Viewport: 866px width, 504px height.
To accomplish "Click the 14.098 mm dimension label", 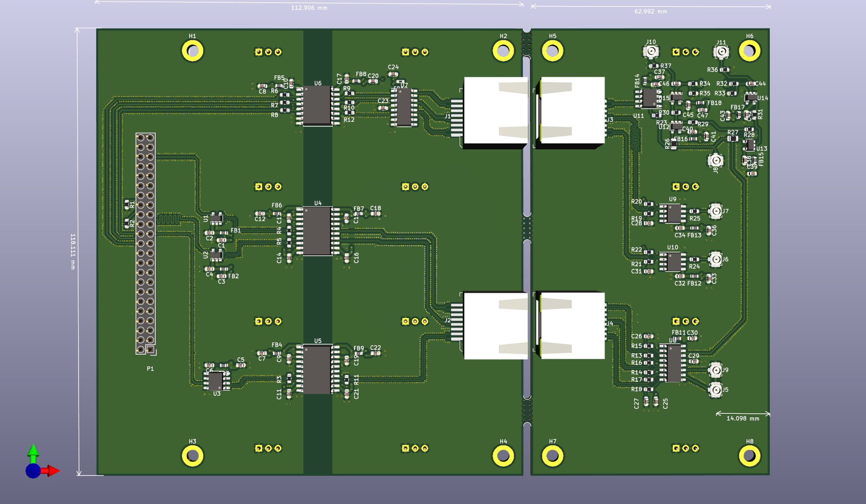I will [x=743, y=418].
